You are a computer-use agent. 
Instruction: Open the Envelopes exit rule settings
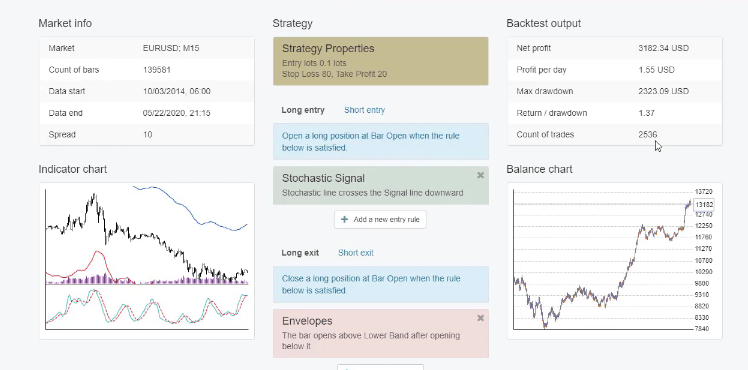381,333
